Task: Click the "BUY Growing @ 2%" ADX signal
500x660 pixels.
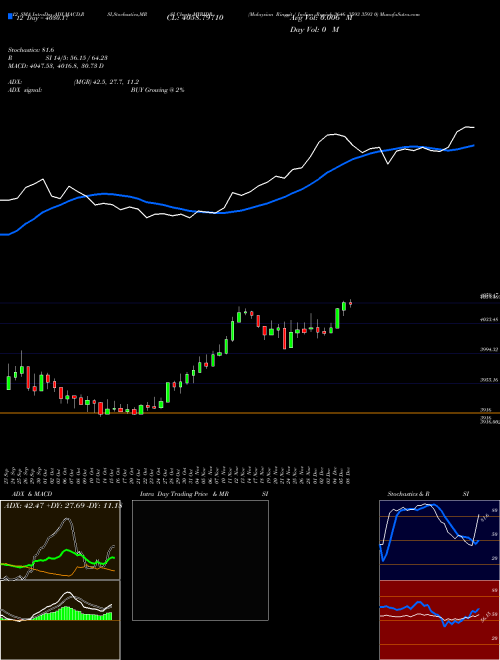Action: (157, 90)
